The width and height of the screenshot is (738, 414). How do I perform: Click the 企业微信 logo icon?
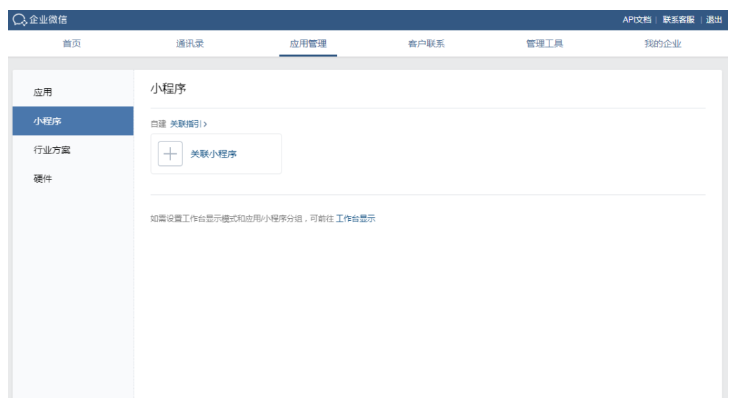19,20
